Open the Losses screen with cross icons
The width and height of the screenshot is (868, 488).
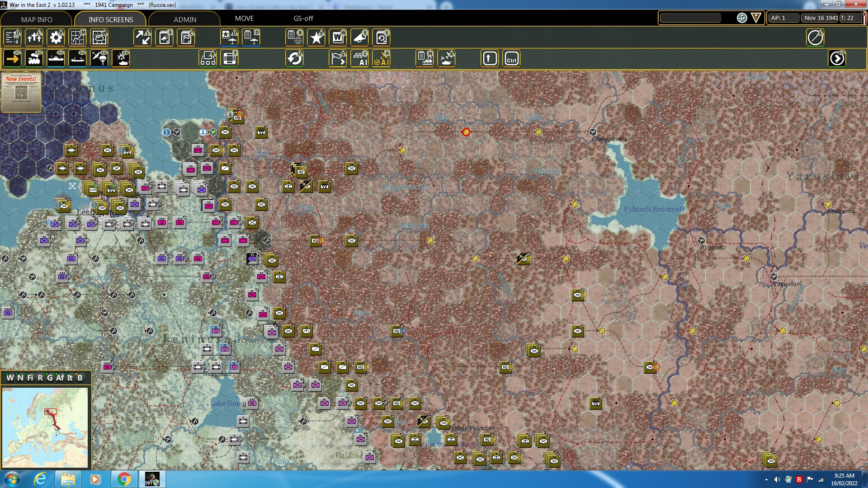34,38
